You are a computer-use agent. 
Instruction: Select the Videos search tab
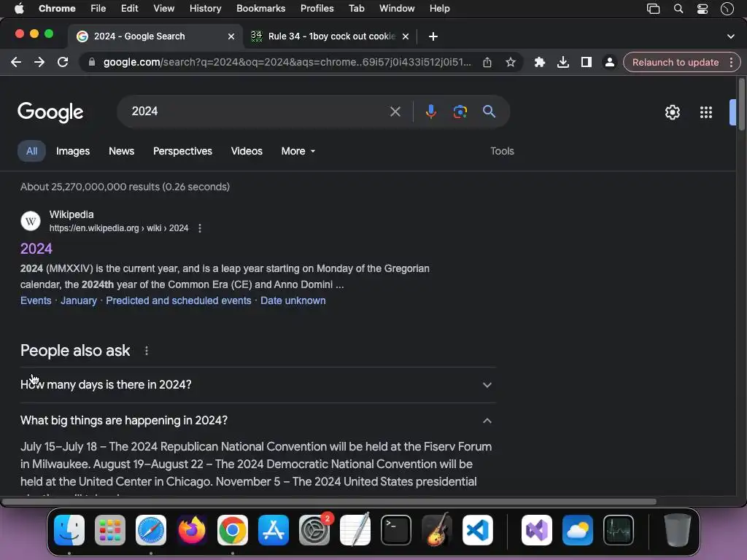coord(247,151)
